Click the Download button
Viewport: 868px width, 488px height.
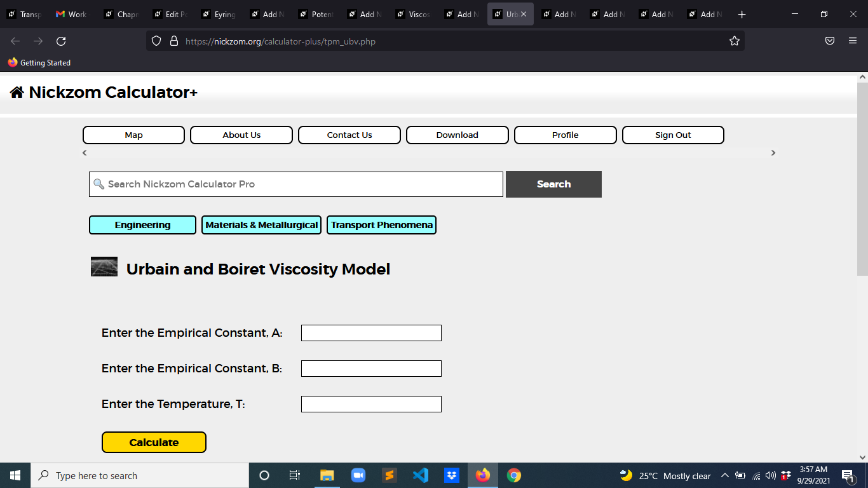tap(458, 135)
